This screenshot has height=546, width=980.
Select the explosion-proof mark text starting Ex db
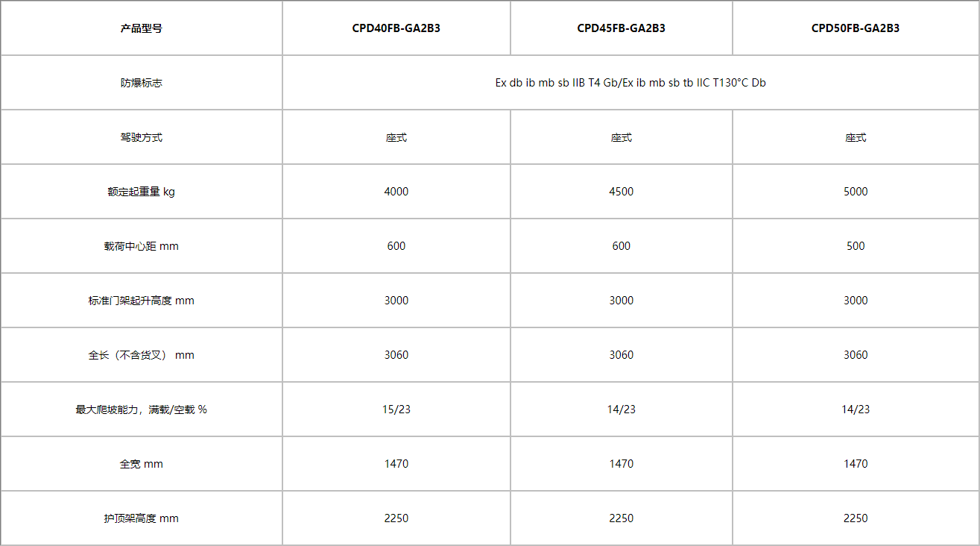coord(630,83)
